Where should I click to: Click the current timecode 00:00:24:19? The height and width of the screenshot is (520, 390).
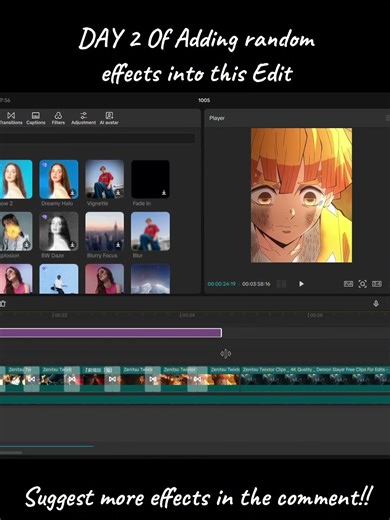(222, 284)
